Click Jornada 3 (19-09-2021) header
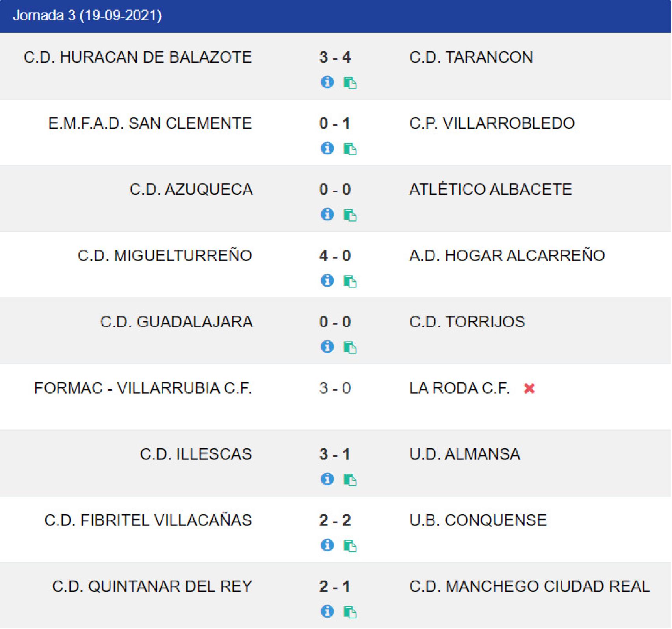The image size is (672, 629). pyautogui.click(x=87, y=16)
